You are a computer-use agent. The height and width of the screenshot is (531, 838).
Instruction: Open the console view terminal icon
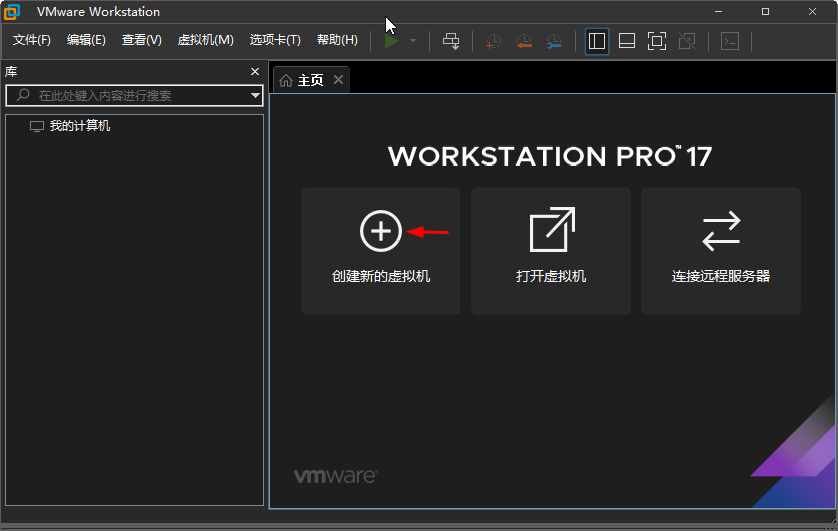(x=730, y=41)
